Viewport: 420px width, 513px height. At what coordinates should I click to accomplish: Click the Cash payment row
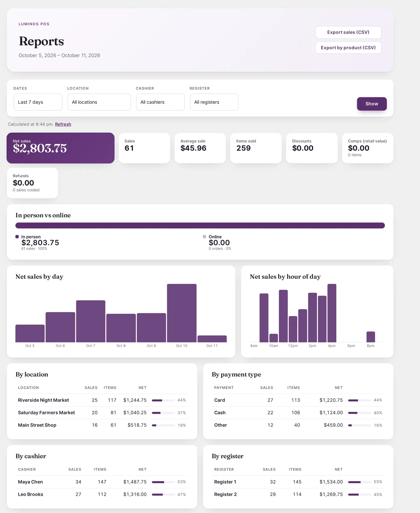click(298, 413)
